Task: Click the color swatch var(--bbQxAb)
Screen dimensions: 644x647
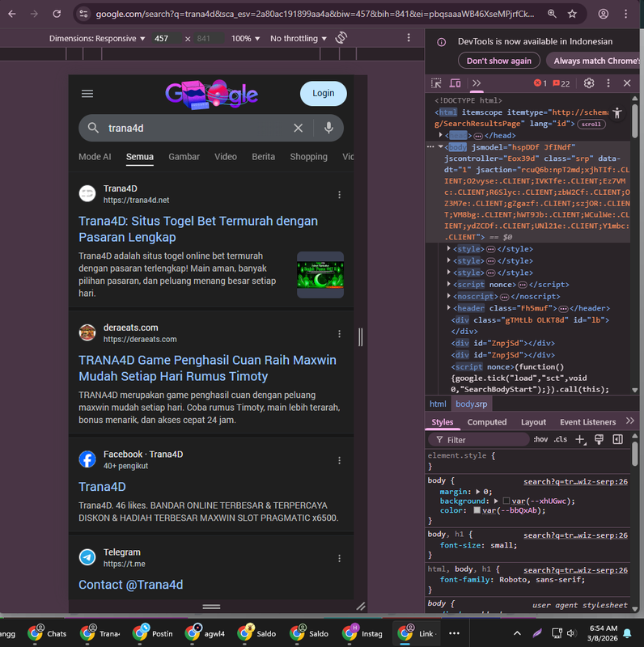Action: (x=477, y=510)
